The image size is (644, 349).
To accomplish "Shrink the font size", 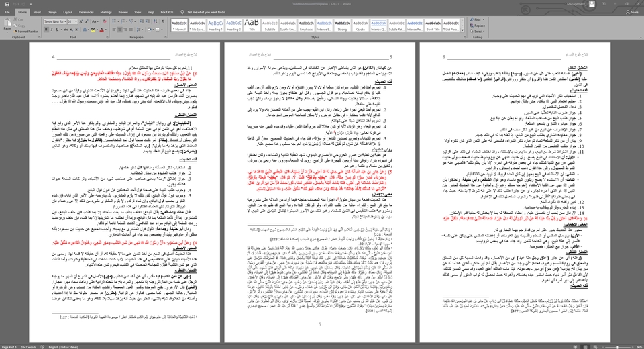I will coord(87,21).
